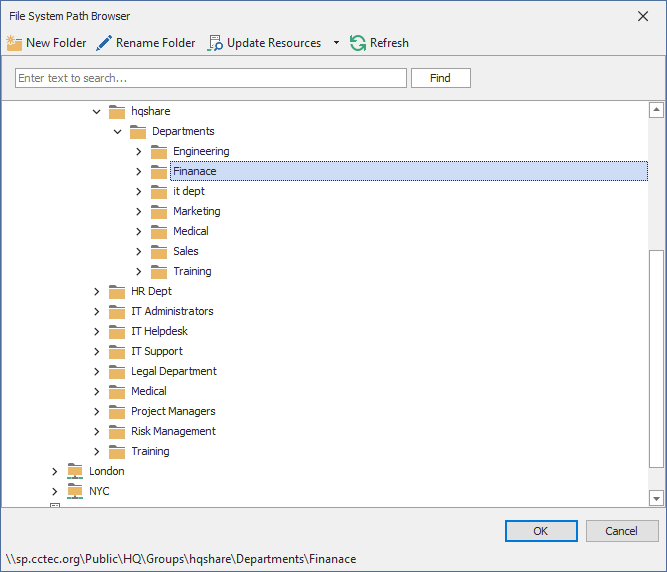Open the Update Resources dropdown arrow
The height and width of the screenshot is (572, 667).
pyautogui.click(x=336, y=43)
